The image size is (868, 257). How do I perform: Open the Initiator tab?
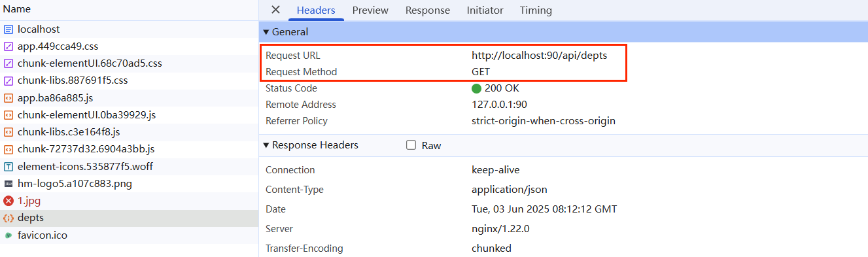tap(485, 10)
